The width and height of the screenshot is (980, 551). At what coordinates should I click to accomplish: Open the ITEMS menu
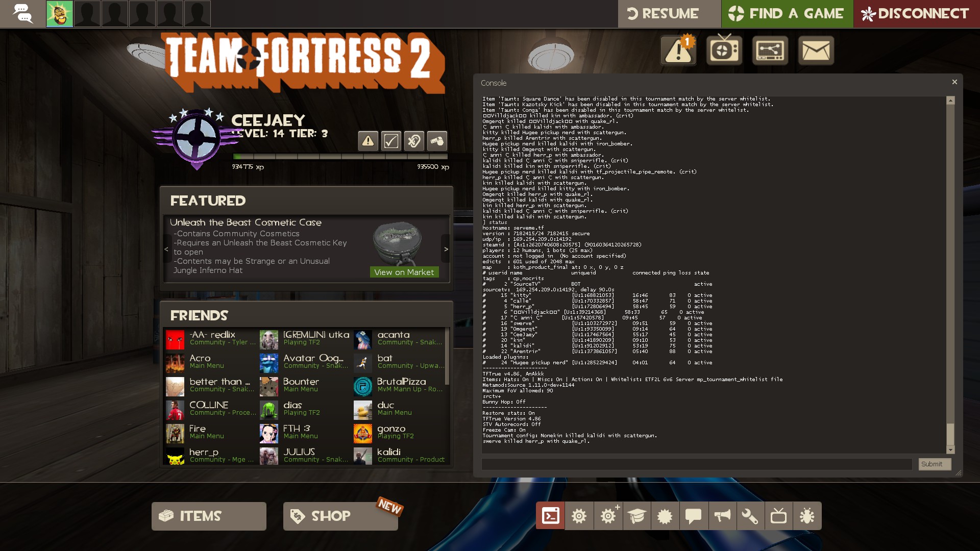(x=209, y=516)
